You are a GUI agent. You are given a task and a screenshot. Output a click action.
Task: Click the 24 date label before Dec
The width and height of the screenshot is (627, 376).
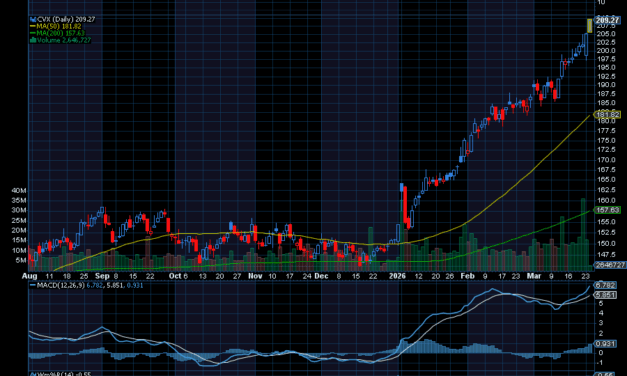(307, 276)
